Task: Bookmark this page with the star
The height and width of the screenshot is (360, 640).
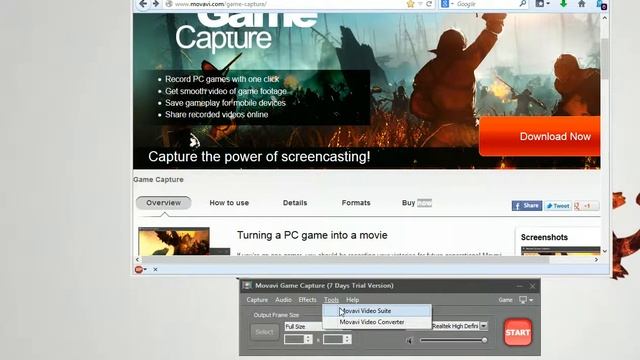Action: [411, 4]
